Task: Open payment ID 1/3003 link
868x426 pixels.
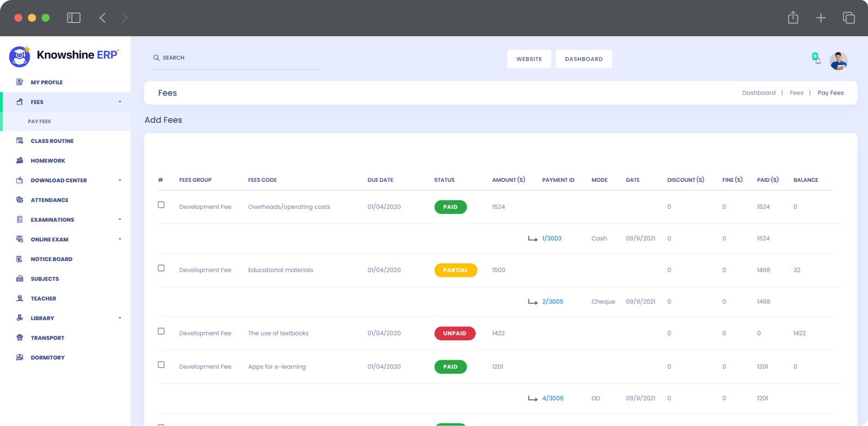Action: click(x=552, y=238)
